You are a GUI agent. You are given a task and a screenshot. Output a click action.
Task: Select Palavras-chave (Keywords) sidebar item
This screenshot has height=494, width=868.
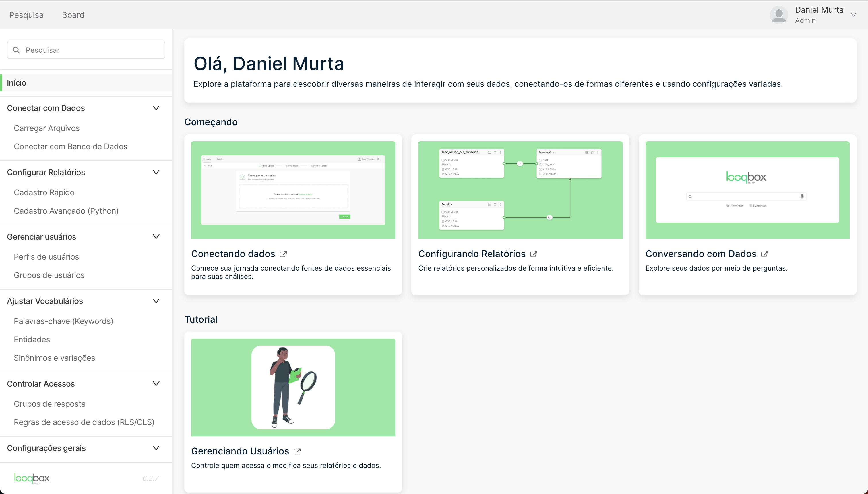click(63, 321)
